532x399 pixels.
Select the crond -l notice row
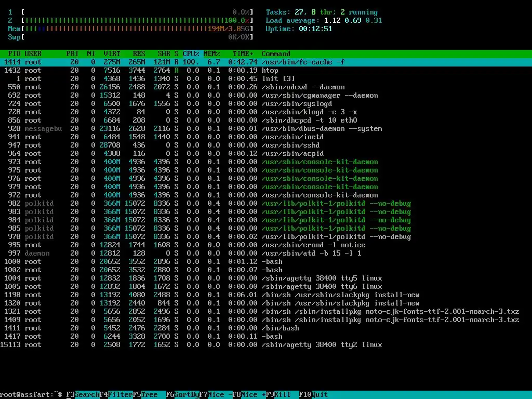(x=266, y=245)
